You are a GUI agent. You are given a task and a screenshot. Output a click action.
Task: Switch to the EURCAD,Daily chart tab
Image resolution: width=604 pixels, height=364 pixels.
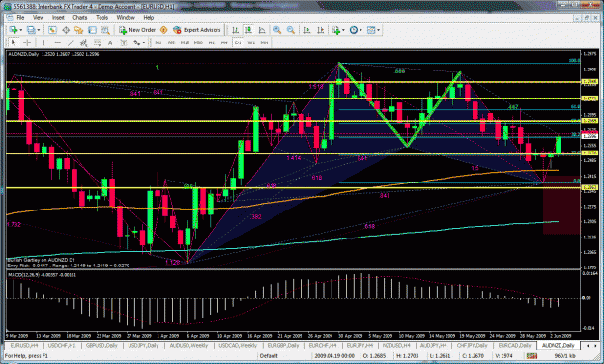514,345
